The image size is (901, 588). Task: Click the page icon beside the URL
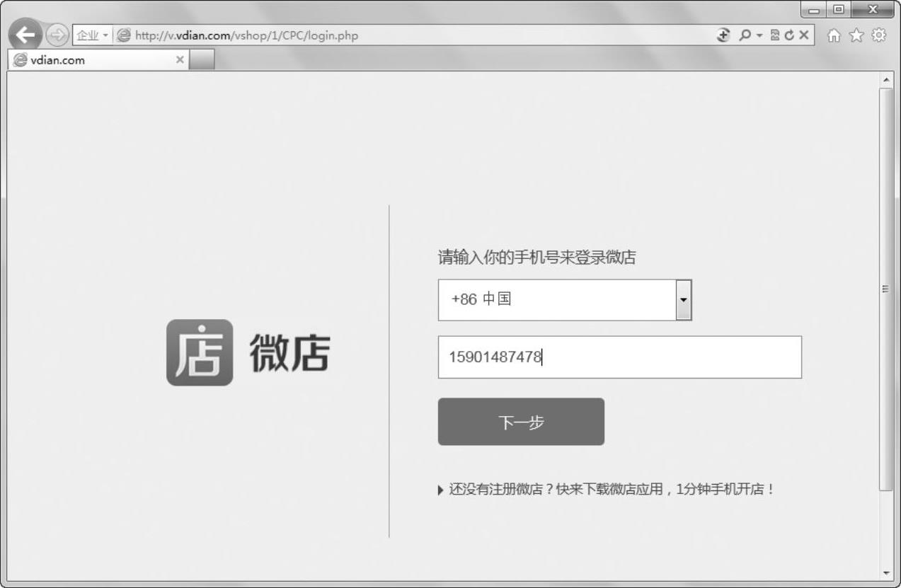[x=124, y=35]
